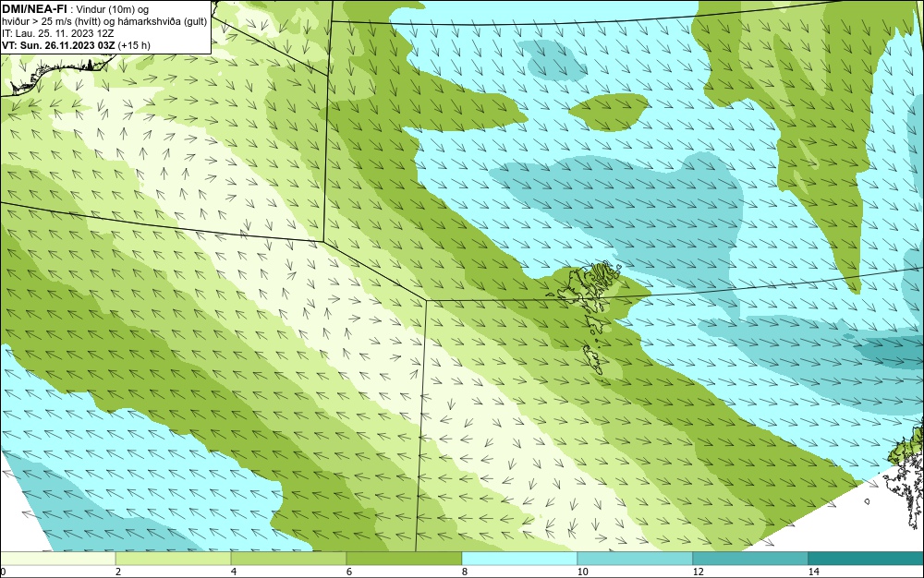Image resolution: width=924 pixels, height=578 pixels.
Task: Click the 'IT: Lau. 25. 11. 2023 12Z' line
Action: click(57, 33)
